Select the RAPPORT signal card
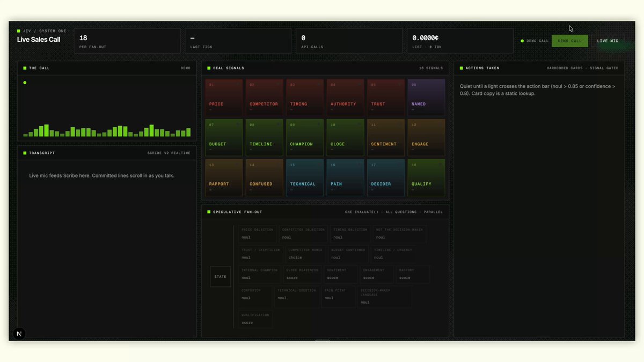The height and width of the screenshot is (362, 644). (224, 178)
